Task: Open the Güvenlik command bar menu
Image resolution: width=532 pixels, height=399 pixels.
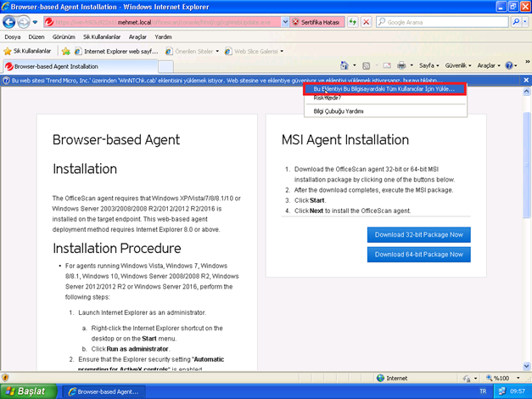Action: [x=458, y=65]
